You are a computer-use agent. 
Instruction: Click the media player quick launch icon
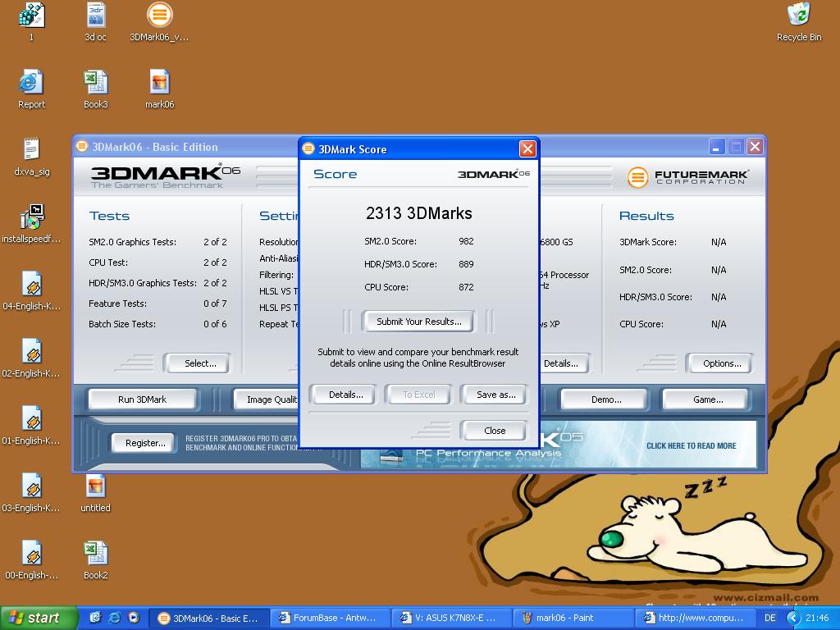pos(134,618)
